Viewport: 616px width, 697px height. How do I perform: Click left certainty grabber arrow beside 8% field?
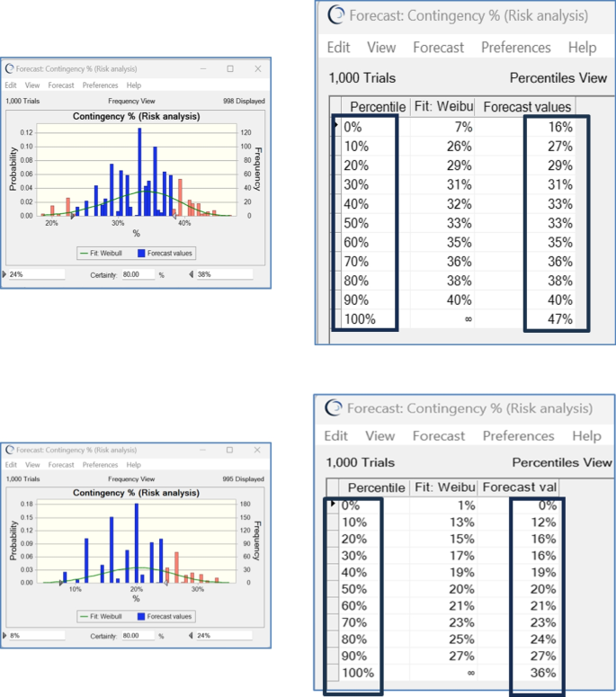tap(4, 636)
